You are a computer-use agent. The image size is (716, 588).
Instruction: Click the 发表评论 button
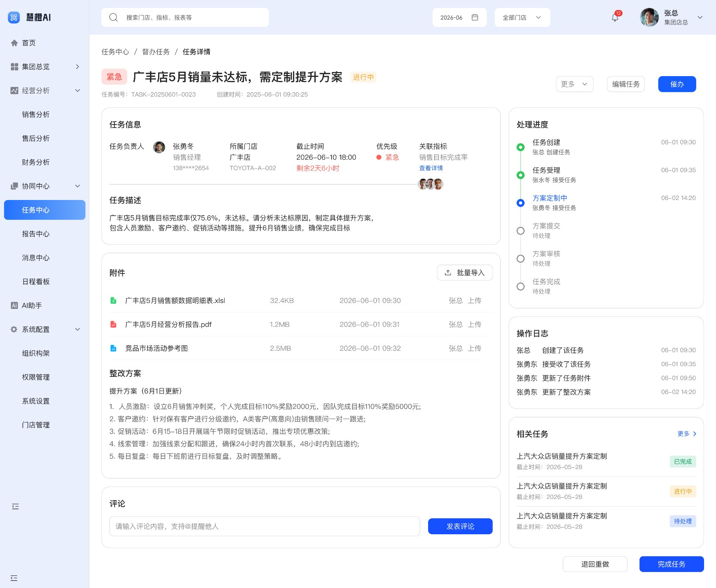pos(460,526)
